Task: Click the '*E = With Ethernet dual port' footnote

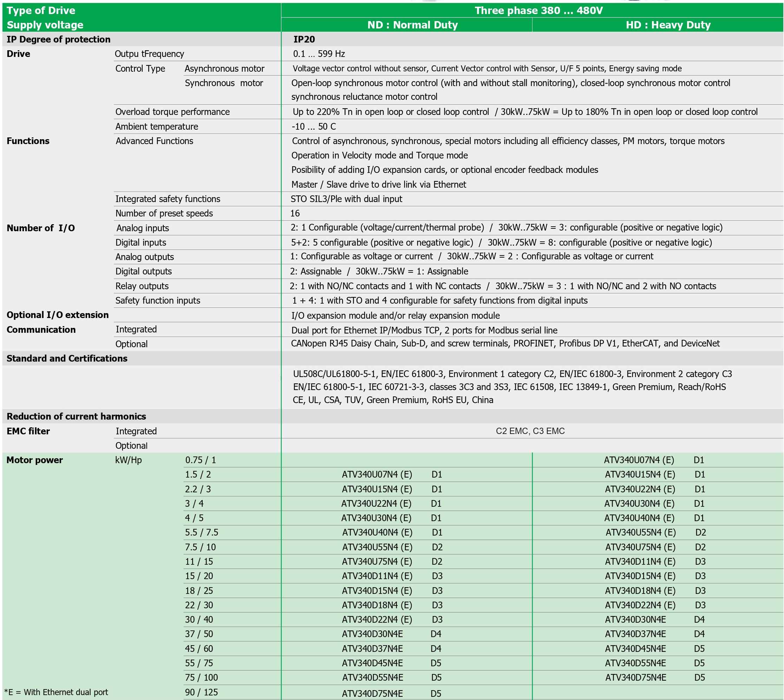Action: pos(56,692)
